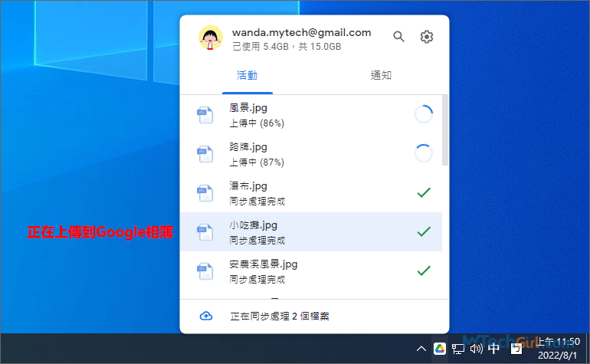Expand the hidden system tray icons chevron
The height and width of the screenshot is (364, 590).
[x=421, y=349]
